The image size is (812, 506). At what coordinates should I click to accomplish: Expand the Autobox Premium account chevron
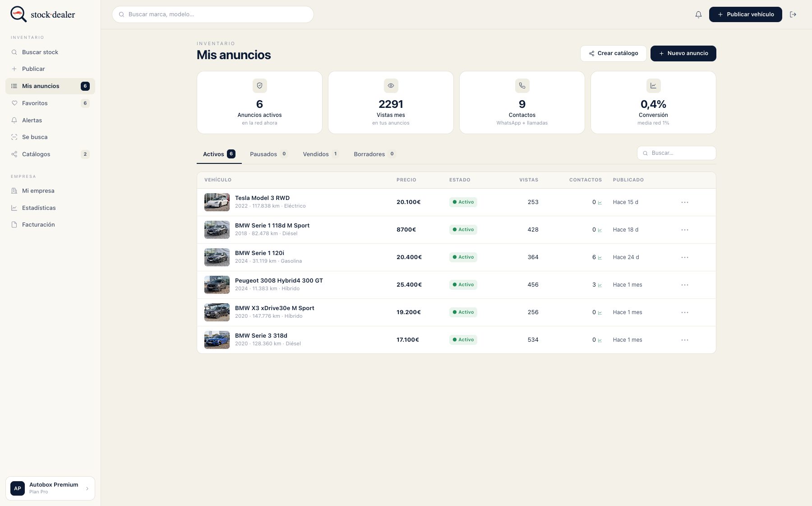87,488
